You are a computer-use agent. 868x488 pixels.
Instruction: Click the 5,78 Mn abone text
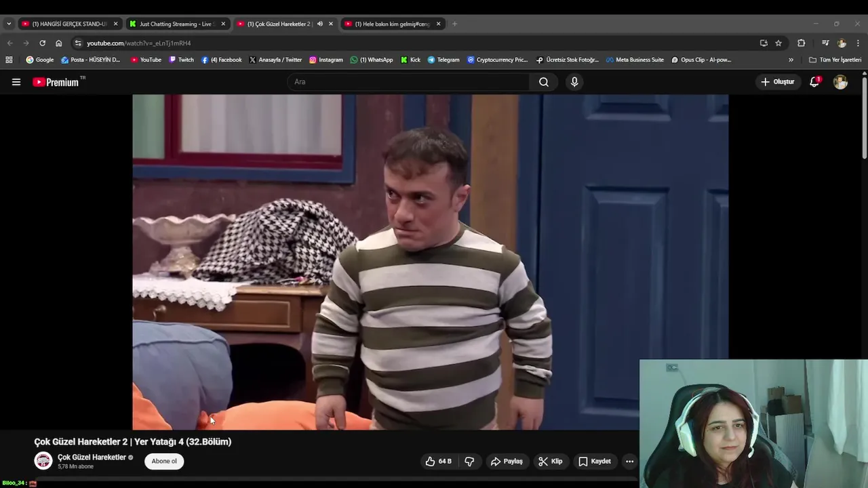[75, 467]
